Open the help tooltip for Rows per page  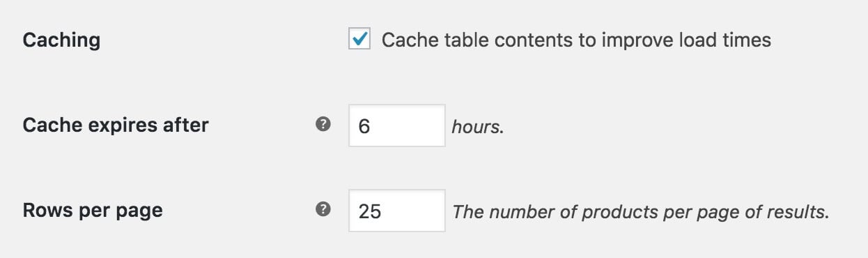point(323,210)
